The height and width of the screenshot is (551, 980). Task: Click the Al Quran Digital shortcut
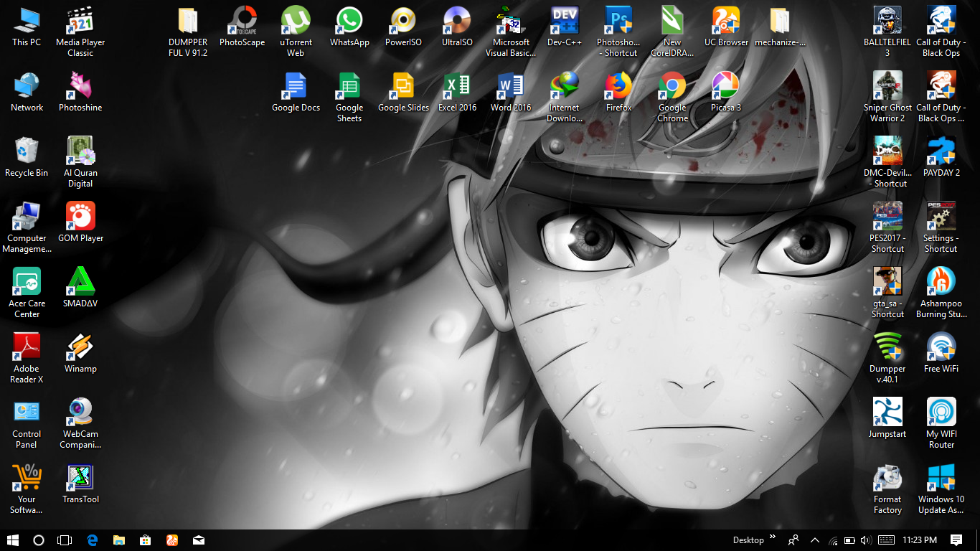pos(80,151)
